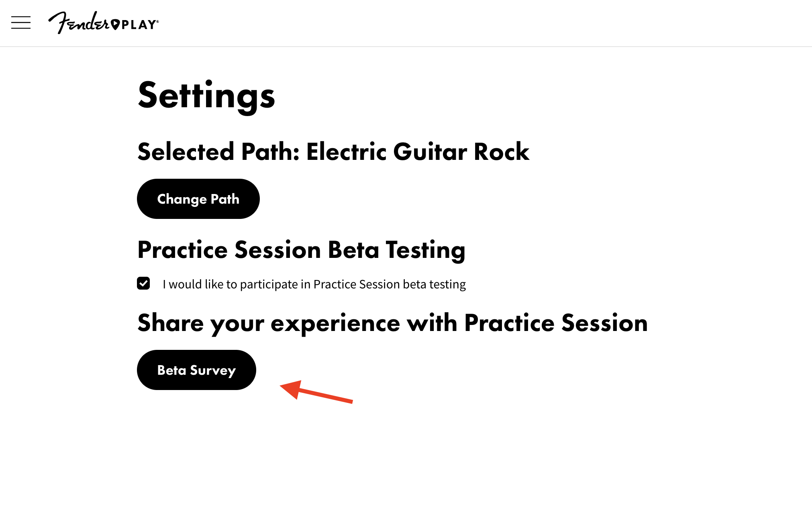Click the word Path in Change Path
812x527 pixels.
(x=225, y=199)
